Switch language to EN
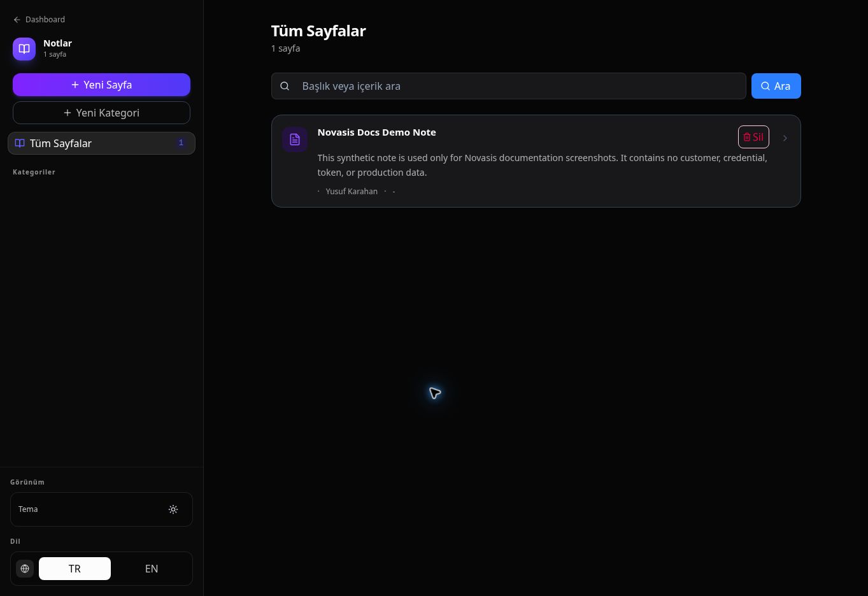Image resolution: width=868 pixels, height=596 pixels. [x=152, y=569]
